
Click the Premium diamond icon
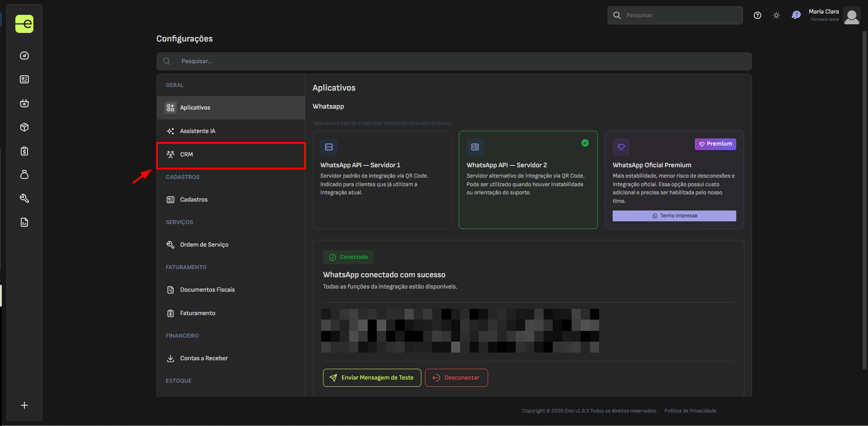[621, 147]
